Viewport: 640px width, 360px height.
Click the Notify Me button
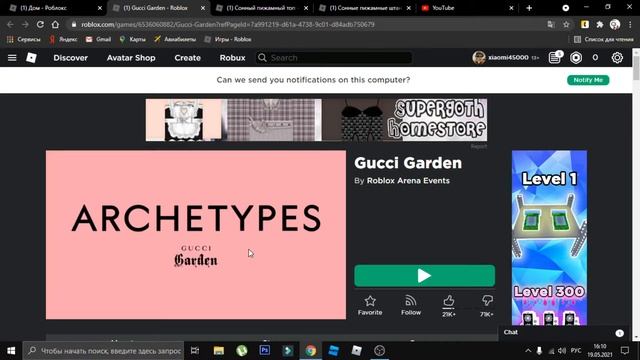588,80
